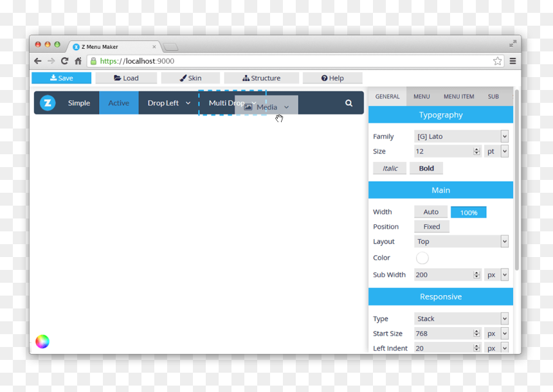The width and height of the screenshot is (553, 392).
Task: Click the macOS green maximize button
Action: (57, 44)
